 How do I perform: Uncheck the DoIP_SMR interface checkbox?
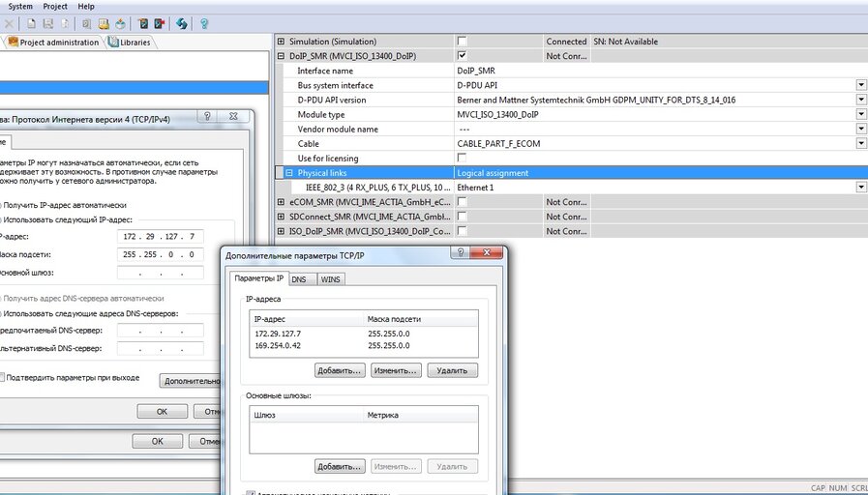click(x=462, y=55)
